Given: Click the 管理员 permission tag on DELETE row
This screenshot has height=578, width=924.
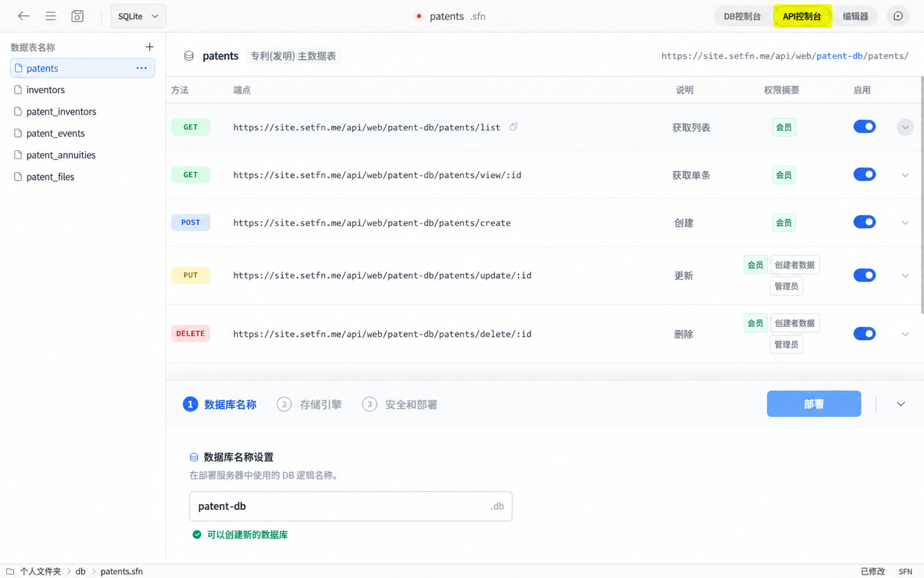Looking at the screenshot, I should click(x=787, y=345).
